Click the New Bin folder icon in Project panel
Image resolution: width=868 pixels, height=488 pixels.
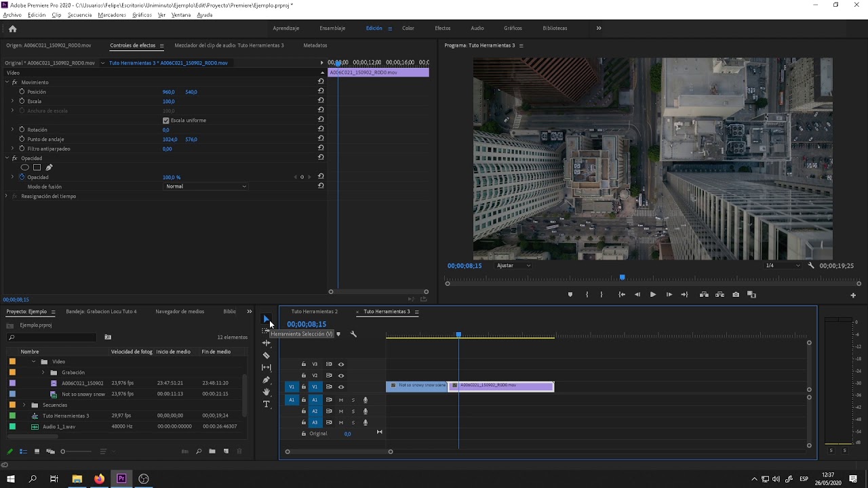[x=212, y=451]
